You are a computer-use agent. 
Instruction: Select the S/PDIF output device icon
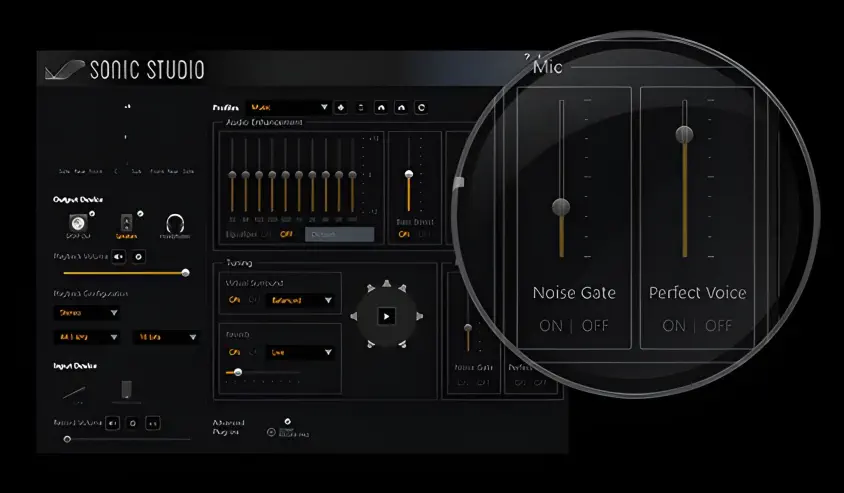(78, 223)
